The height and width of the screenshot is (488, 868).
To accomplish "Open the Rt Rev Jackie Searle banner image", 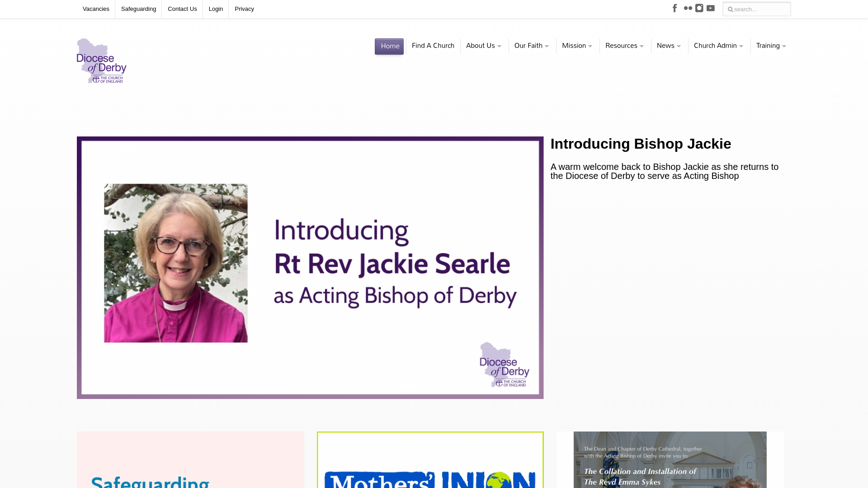I will coord(310,267).
